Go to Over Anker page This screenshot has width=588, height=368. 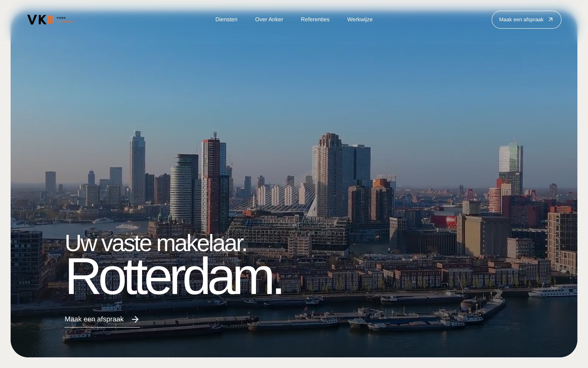[269, 19]
